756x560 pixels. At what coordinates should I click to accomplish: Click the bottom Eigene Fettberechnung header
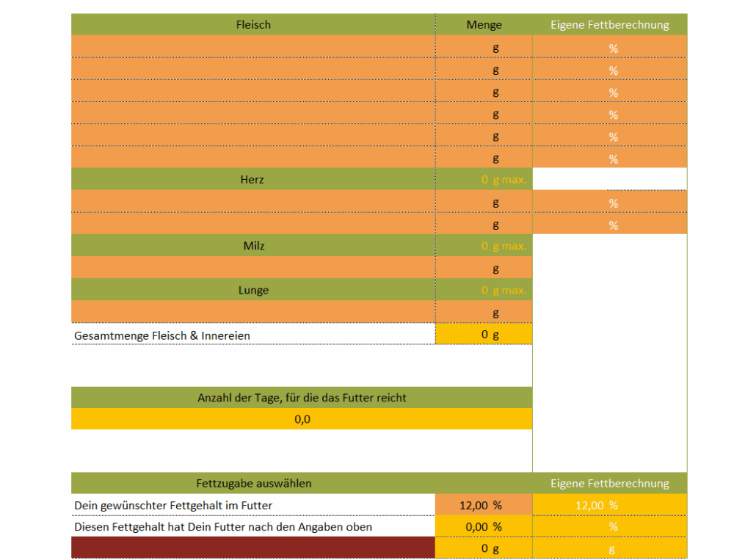tap(610, 483)
